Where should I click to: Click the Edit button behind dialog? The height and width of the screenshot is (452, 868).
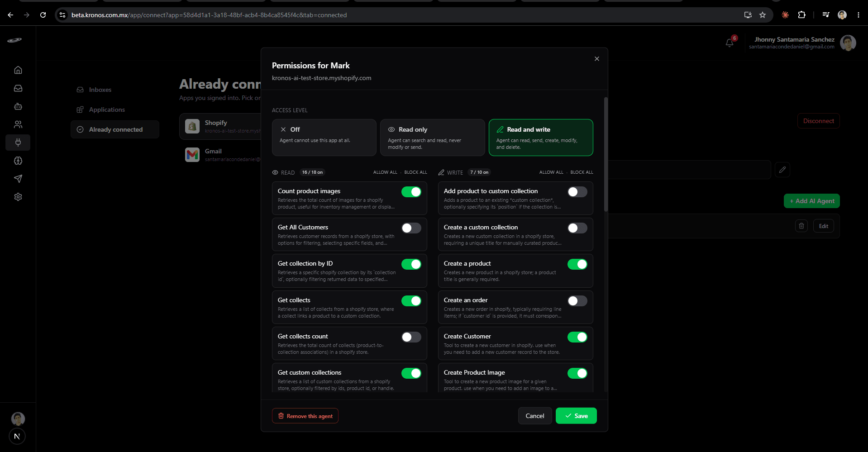point(824,226)
